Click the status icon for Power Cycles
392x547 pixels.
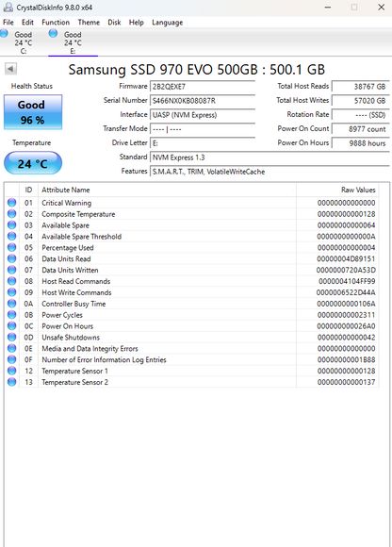tap(12, 314)
